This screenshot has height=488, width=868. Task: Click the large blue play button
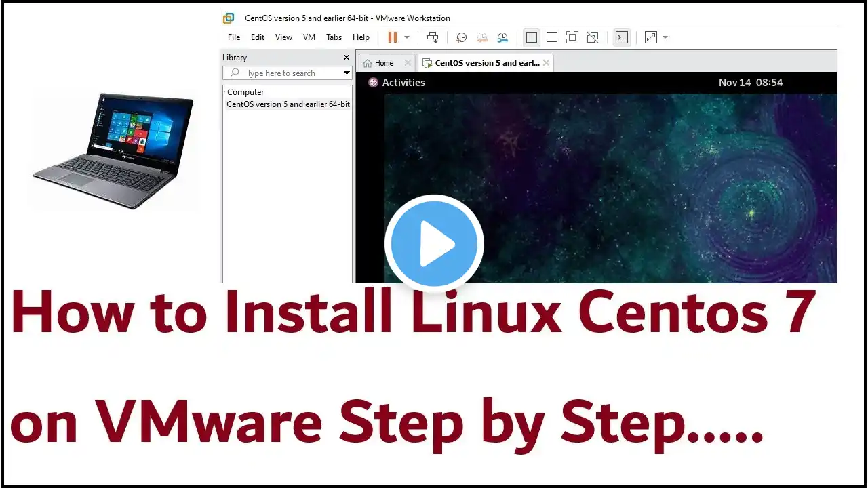coord(434,244)
